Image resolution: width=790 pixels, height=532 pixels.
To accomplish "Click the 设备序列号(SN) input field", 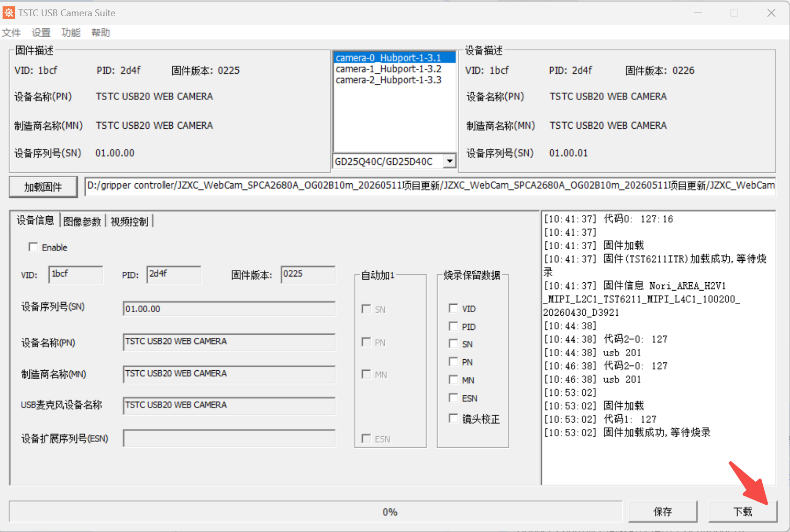I will [229, 309].
